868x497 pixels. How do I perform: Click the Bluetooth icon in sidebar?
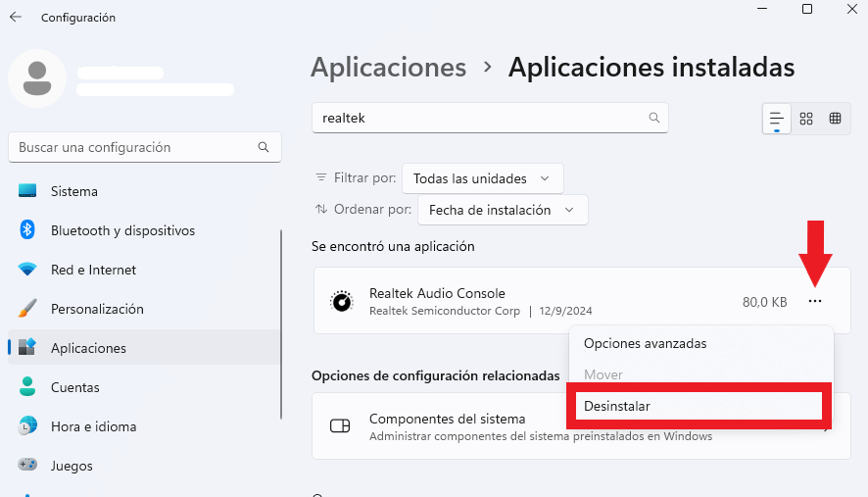pyautogui.click(x=27, y=229)
